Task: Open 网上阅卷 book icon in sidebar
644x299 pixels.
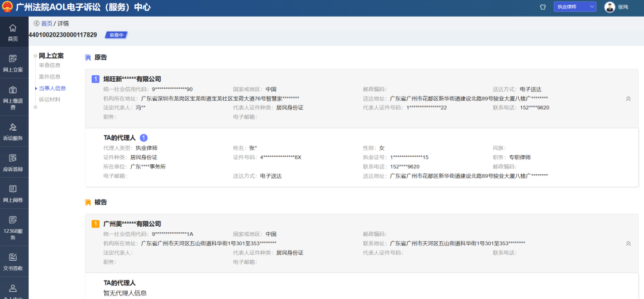Action: pos(13,189)
